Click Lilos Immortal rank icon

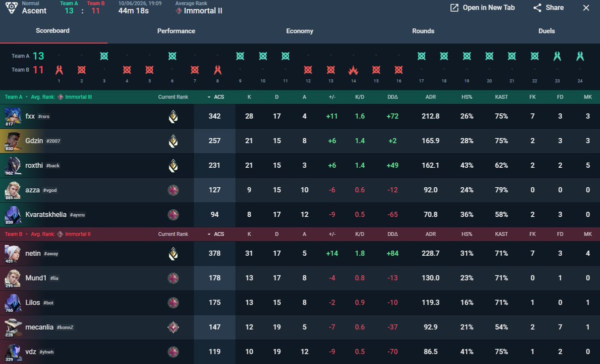(x=173, y=303)
